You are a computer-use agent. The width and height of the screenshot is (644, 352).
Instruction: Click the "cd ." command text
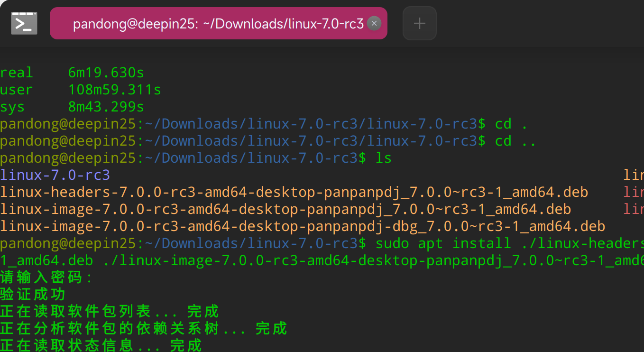511,124
